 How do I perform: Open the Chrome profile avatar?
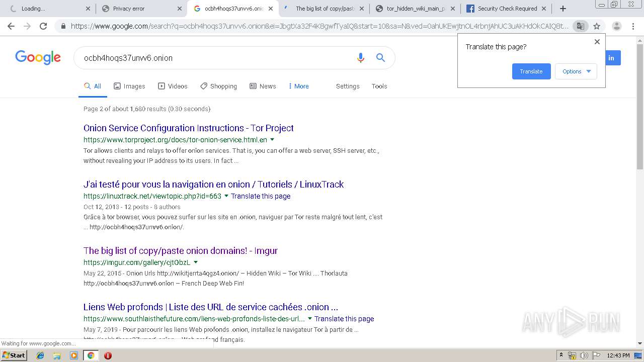[617, 26]
